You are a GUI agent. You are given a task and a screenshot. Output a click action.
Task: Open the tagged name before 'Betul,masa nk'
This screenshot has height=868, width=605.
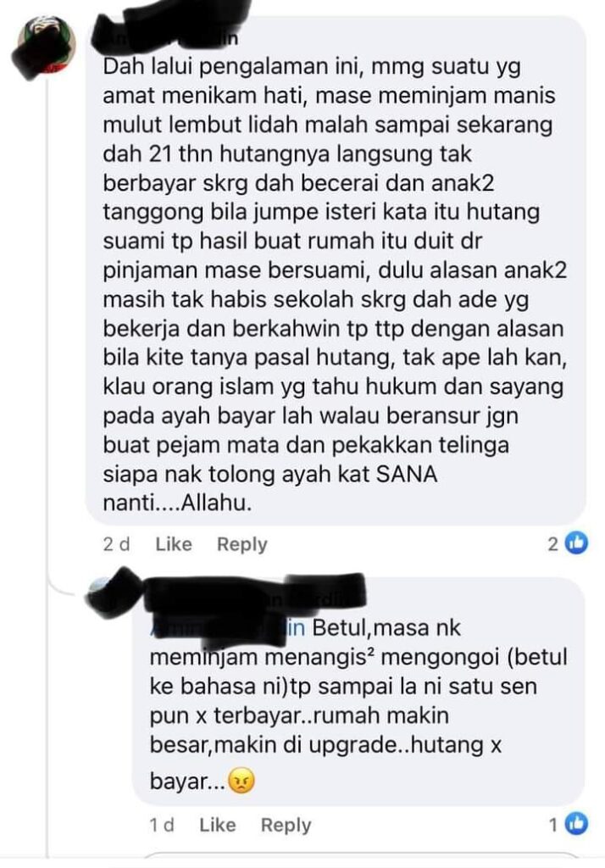227,628
